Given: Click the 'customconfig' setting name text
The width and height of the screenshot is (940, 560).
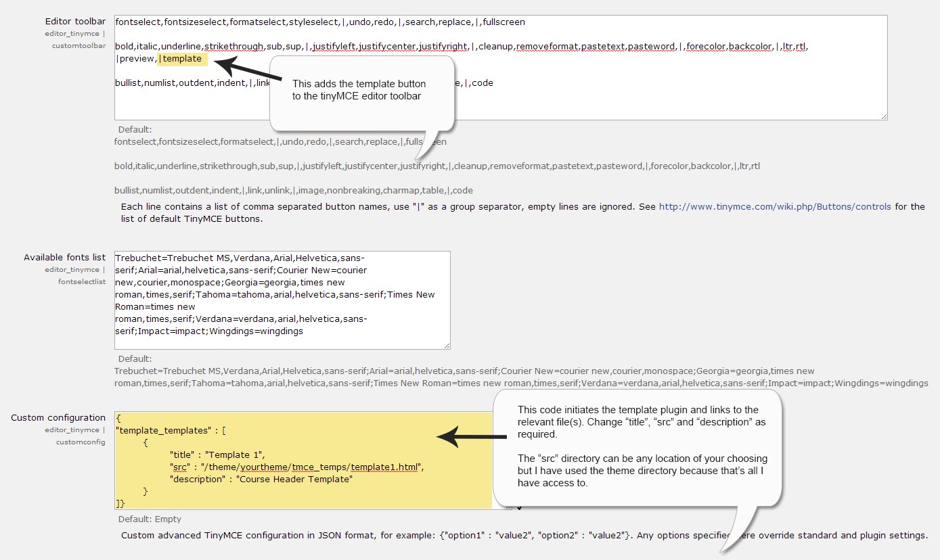Looking at the screenshot, I should [x=81, y=442].
